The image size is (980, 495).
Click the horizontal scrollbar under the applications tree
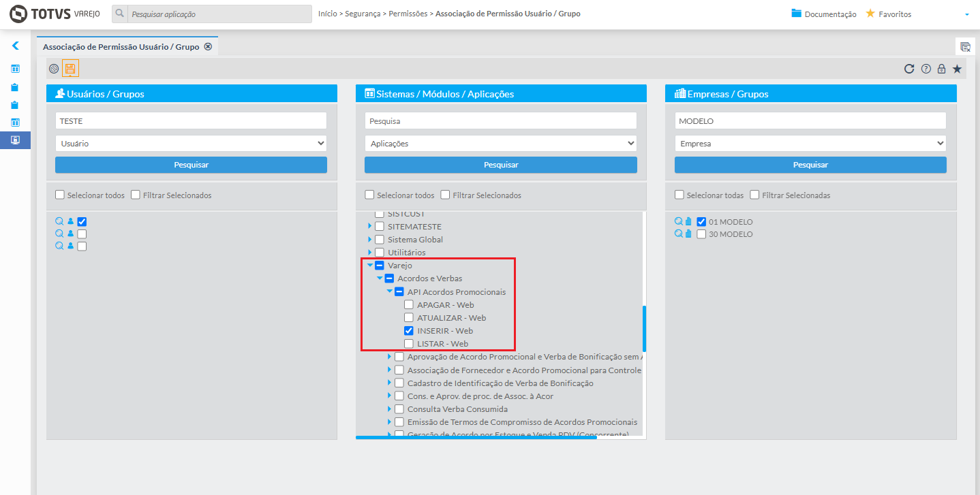coord(476,437)
